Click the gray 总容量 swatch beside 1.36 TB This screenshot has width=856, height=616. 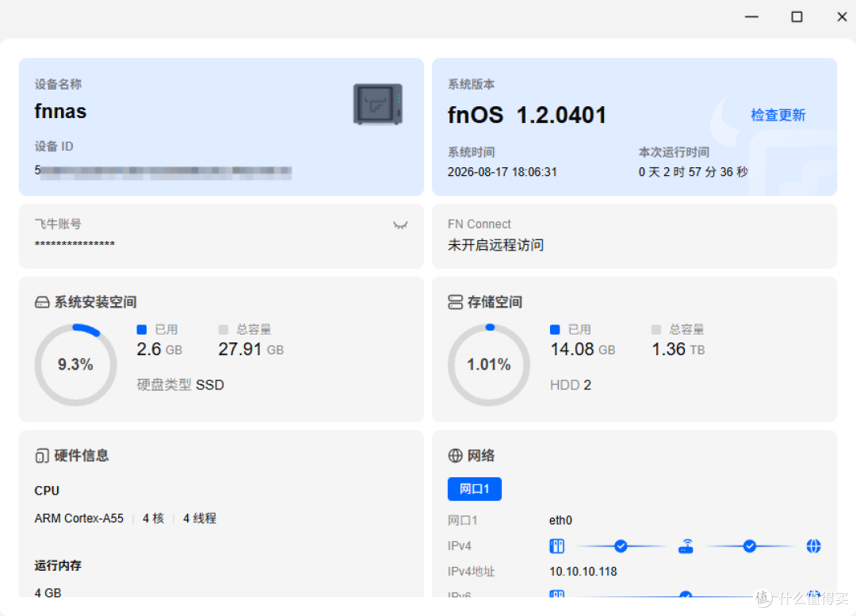pyautogui.click(x=656, y=329)
